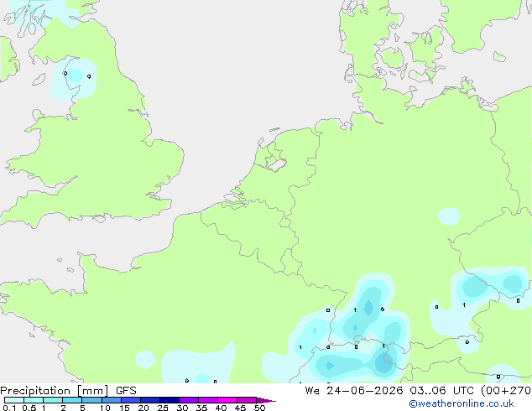
Task: Click the heaviest rain core near Lake Constance
Action: [384, 363]
